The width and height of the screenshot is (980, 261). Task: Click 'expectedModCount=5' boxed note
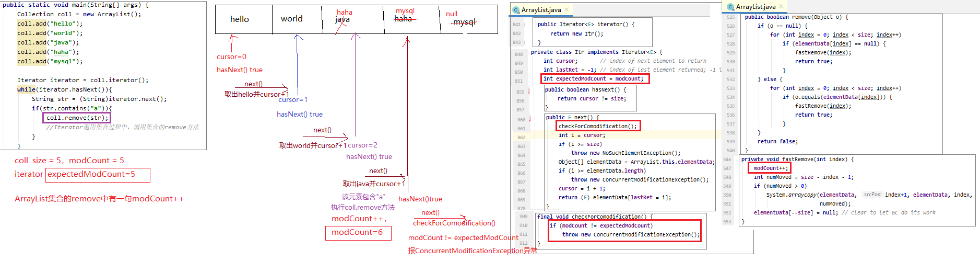click(98, 175)
